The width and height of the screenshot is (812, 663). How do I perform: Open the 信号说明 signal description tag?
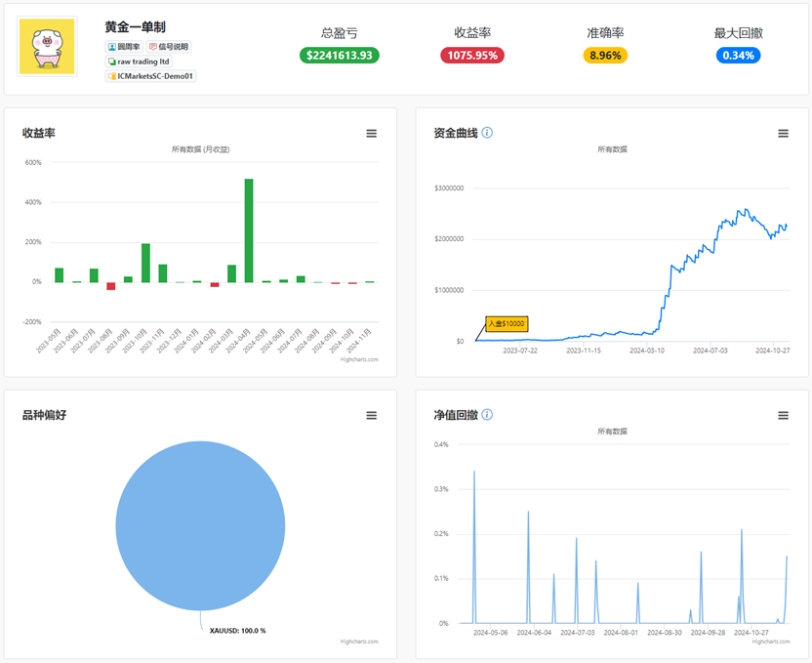[169, 47]
